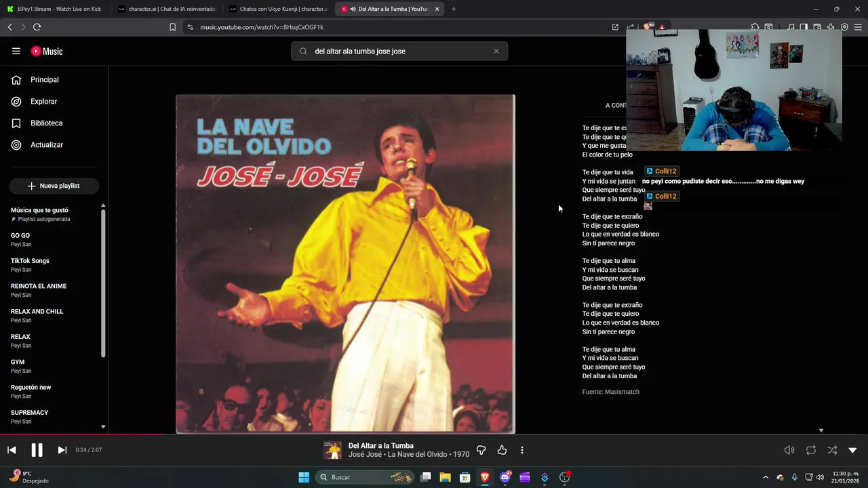Click the La Nave del Olvido cover art

[345, 264]
